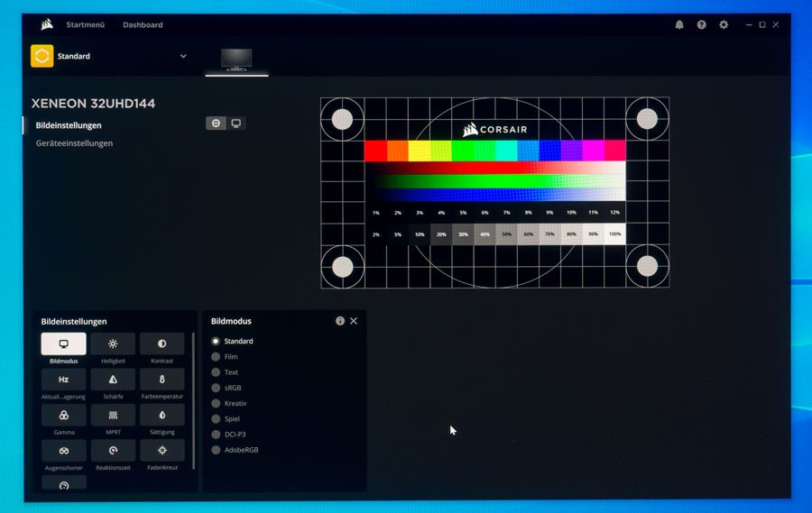Screen dimensions: 812x513
Task: Open the Bildmodus picture setting tile
Action: point(64,344)
